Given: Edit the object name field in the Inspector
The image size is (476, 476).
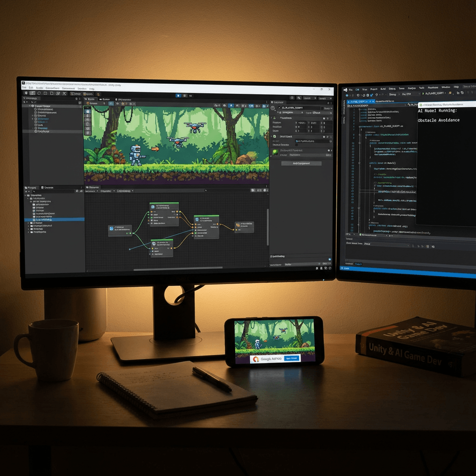Looking at the screenshot, I should (301, 108).
